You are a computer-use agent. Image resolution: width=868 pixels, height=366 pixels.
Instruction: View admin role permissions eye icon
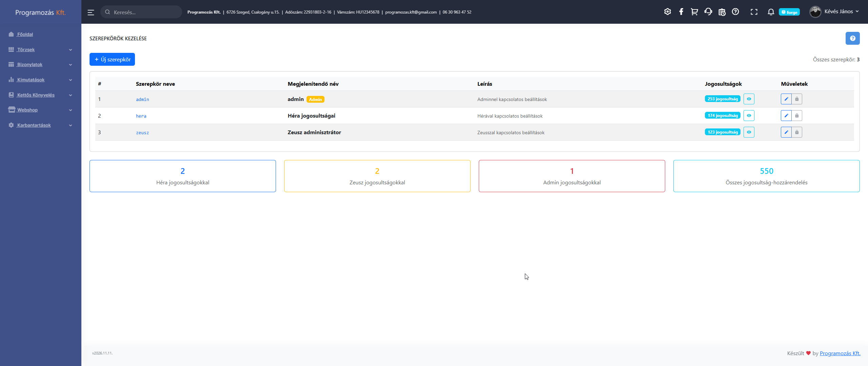749,99
